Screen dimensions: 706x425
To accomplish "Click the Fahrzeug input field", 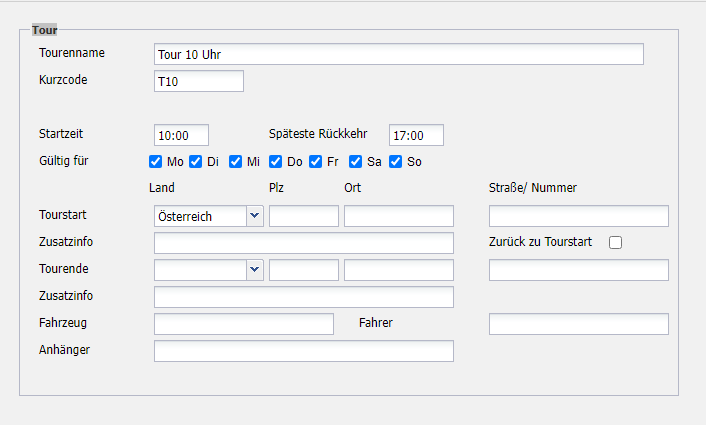I will click(243, 324).
